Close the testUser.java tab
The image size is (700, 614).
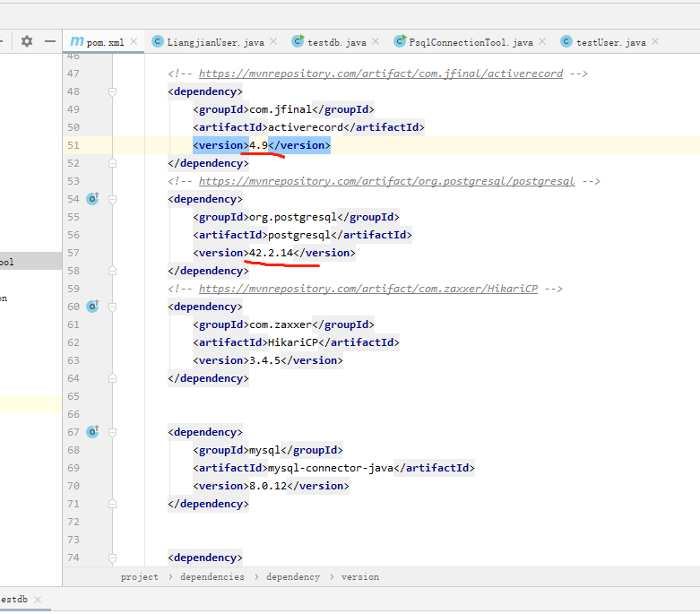point(655,41)
